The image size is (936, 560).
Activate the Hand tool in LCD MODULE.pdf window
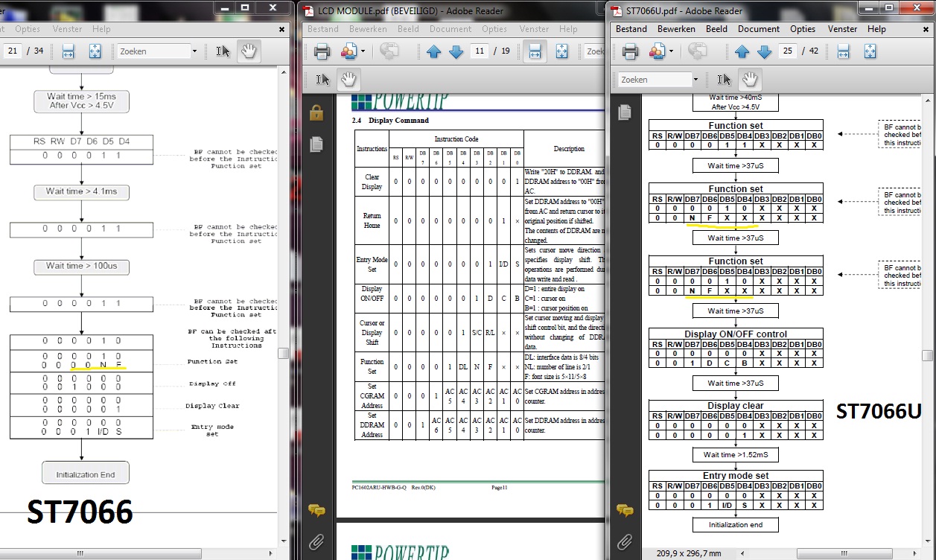point(348,80)
